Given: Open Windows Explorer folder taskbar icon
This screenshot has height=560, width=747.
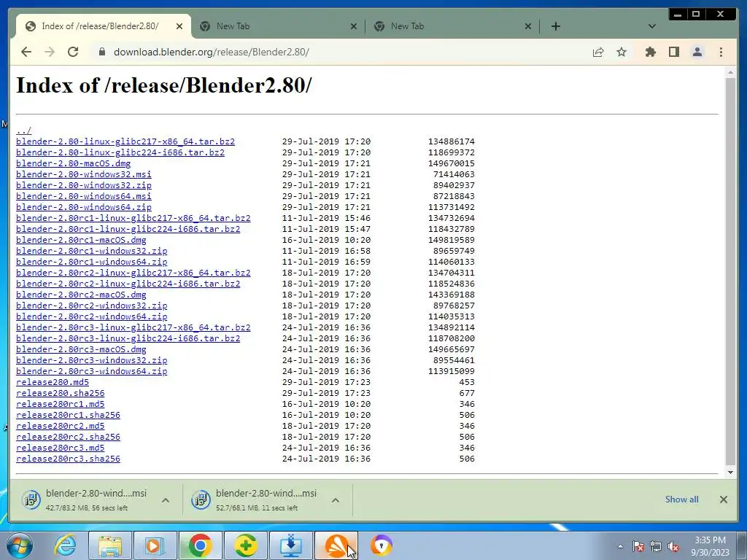Looking at the screenshot, I should (x=110, y=545).
